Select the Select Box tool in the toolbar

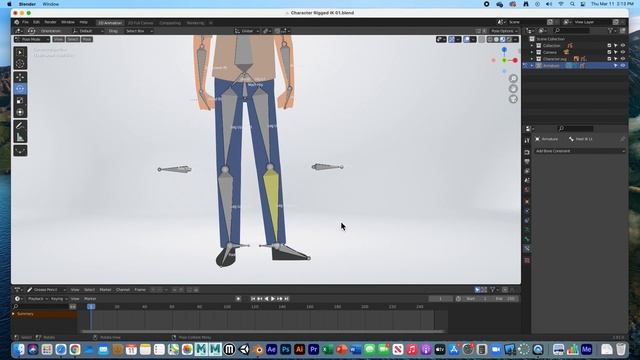click(x=20, y=52)
